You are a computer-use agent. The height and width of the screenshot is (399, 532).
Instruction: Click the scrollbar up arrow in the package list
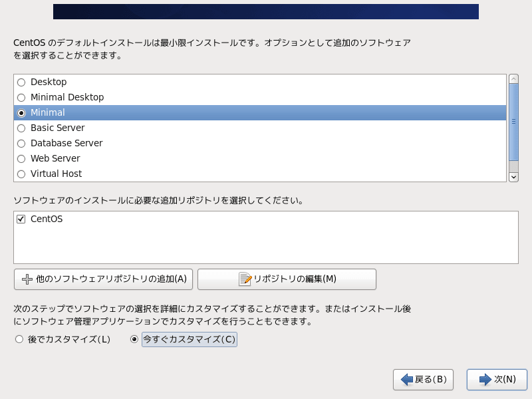click(512, 78)
